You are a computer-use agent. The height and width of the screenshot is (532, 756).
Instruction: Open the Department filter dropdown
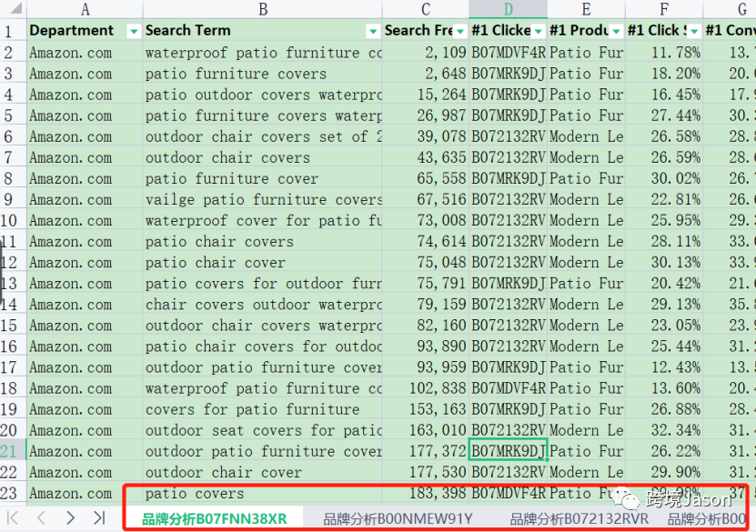134,31
